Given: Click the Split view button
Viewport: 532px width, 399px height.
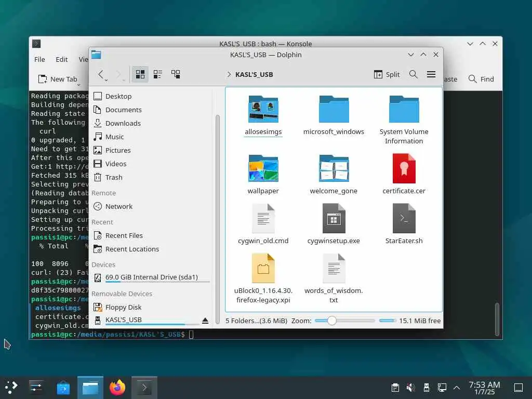Looking at the screenshot, I should point(387,74).
